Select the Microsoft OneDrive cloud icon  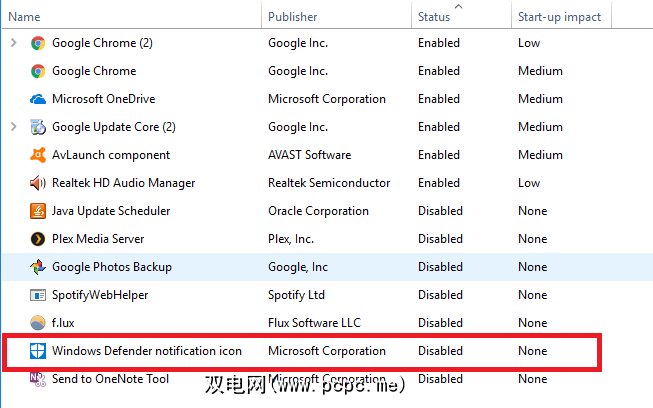[x=38, y=99]
